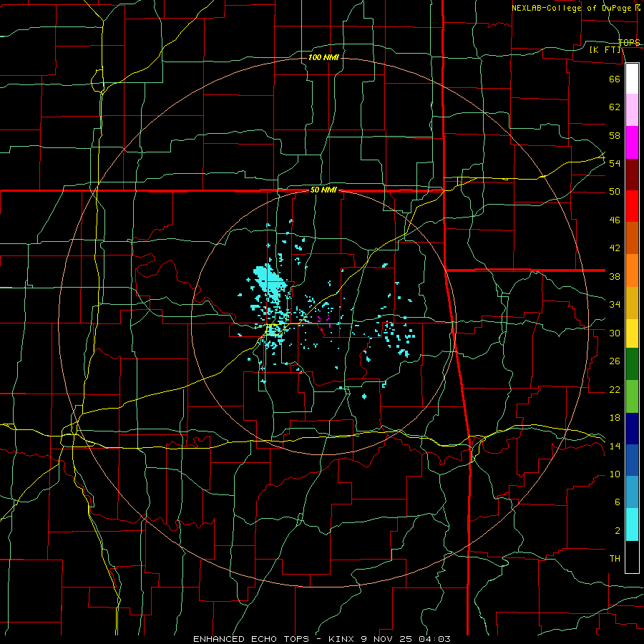Click the black TH legend swatch
Image resolution: width=644 pixels, height=644 pixels.
coord(632,557)
